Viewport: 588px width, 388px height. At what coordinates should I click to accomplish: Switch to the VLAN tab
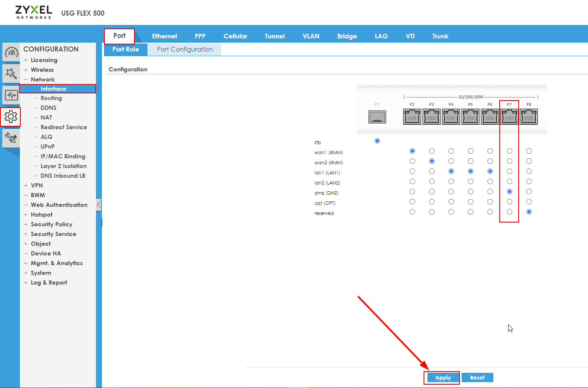[x=311, y=36]
